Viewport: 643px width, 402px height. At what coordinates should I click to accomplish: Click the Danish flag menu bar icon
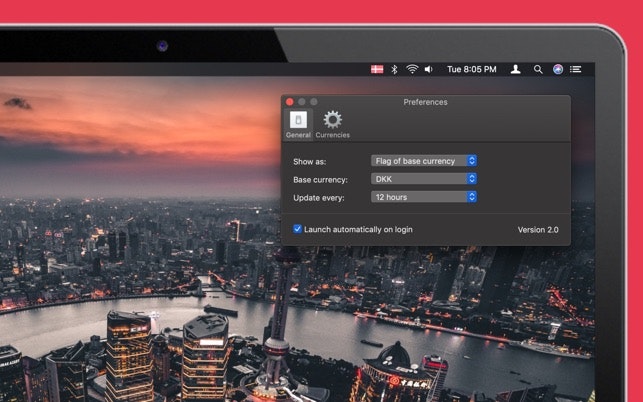(377, 69)
